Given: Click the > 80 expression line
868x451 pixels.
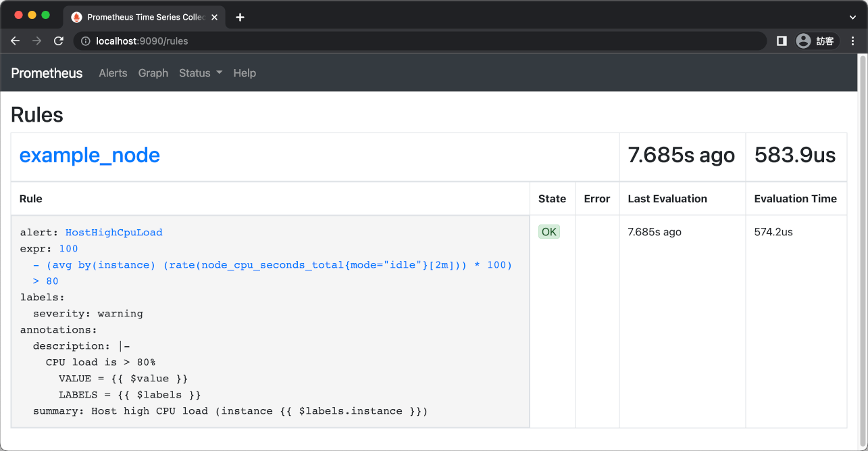Looking at the screenshot, I should click(46, 281).
